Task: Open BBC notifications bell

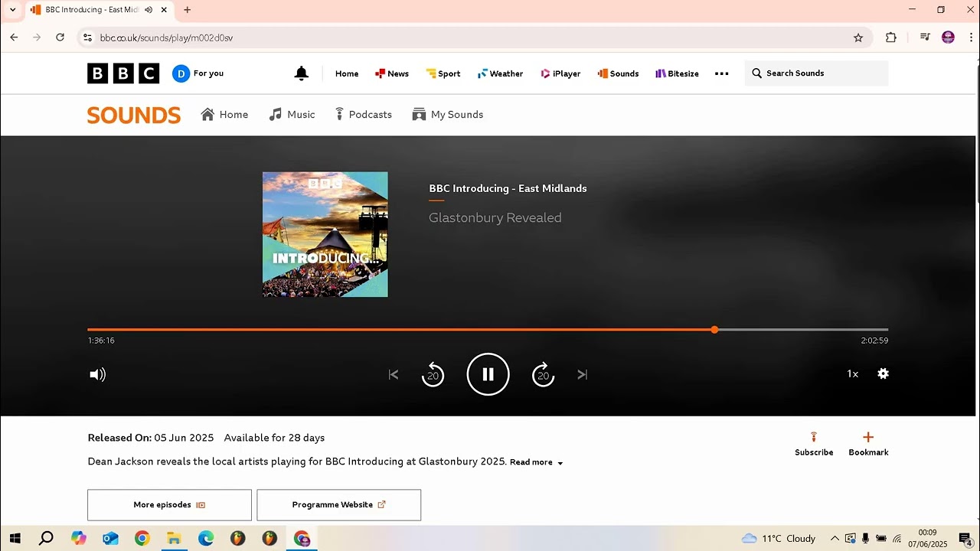Action: (x=302, y=73)
